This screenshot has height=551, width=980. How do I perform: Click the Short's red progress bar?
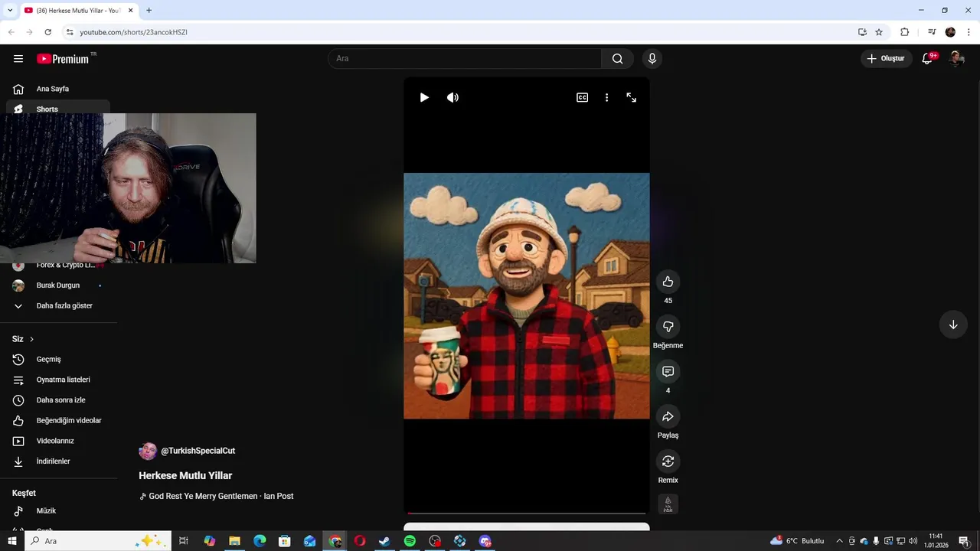click(x=527, y=513)
